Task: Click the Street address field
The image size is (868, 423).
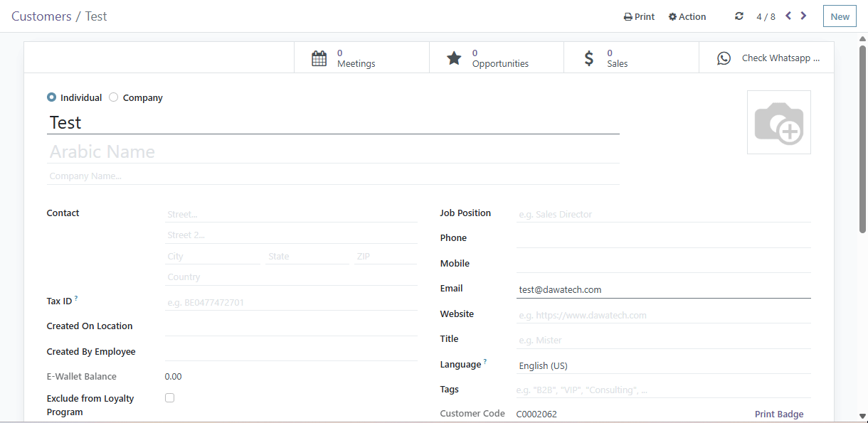Action: [x=291, y=214]
